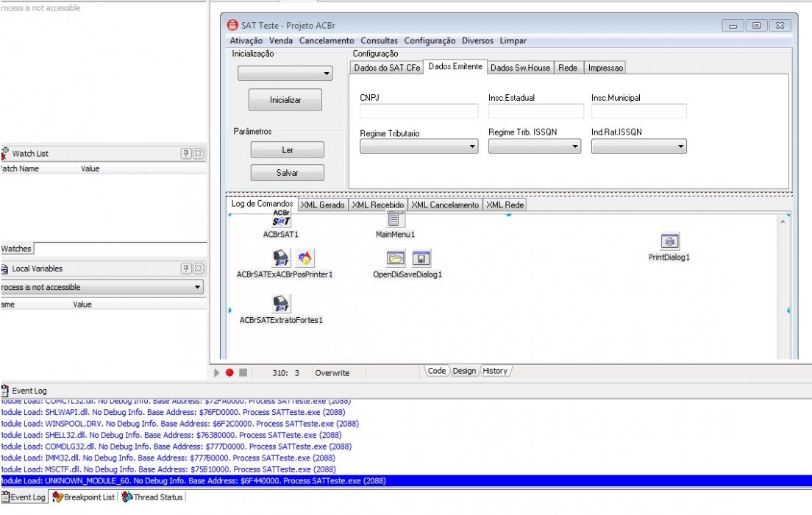Select the ACBrSATExtratoFortes1 component icon
812x515 pixels.
coord(281,304)
